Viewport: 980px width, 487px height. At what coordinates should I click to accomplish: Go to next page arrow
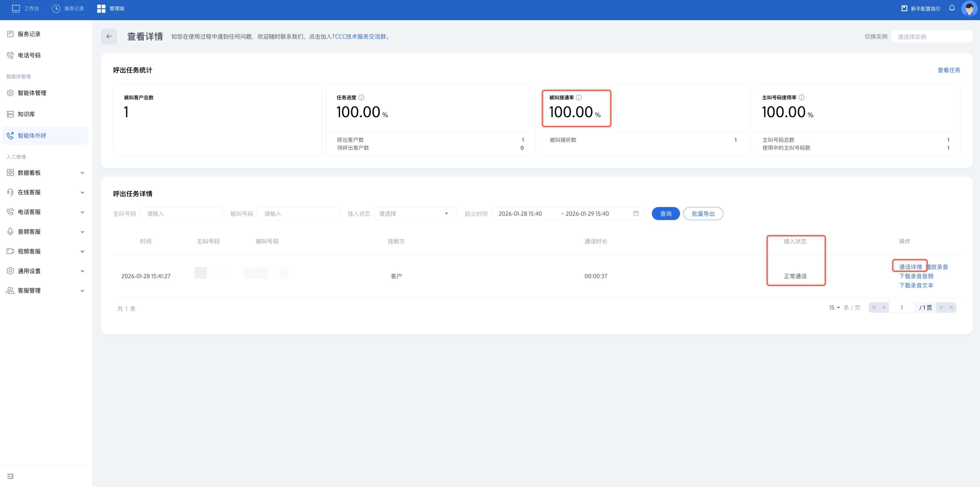click(x=941, y=307)
